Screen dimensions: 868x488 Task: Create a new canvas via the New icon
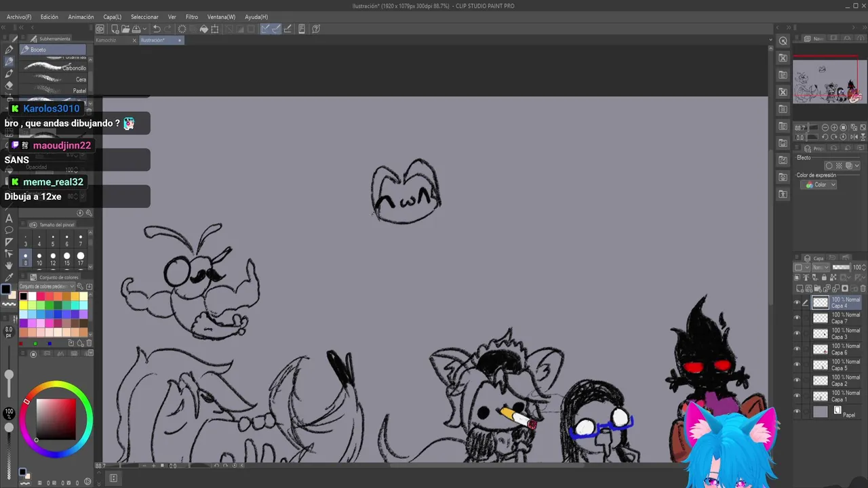pyautogui.click(x=115, y=28)
